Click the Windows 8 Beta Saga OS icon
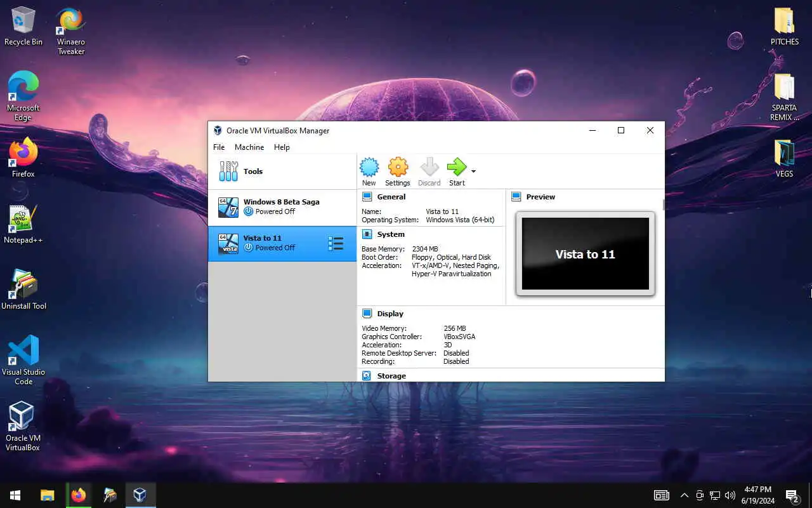 pos(228,207)
